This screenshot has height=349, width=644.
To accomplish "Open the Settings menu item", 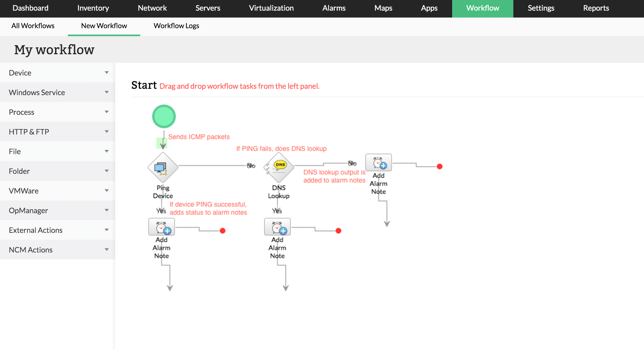I will pos(541,8).
